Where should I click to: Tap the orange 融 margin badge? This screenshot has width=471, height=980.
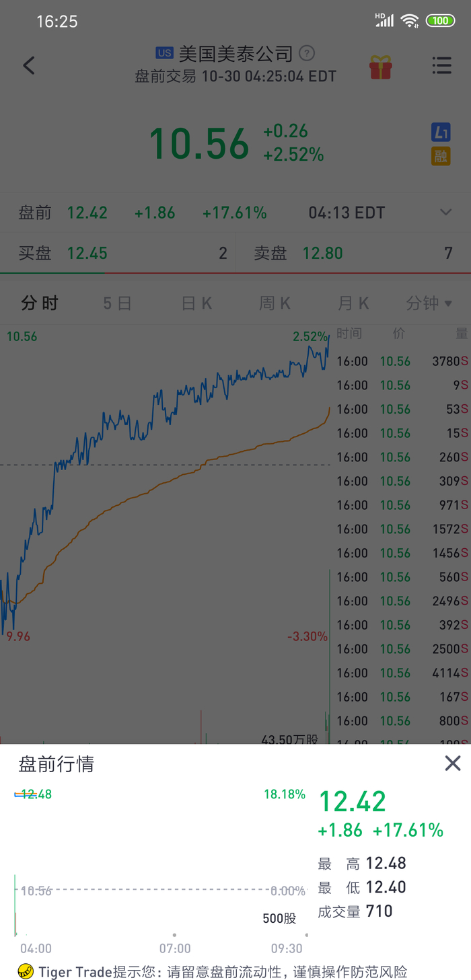[441, 157]
